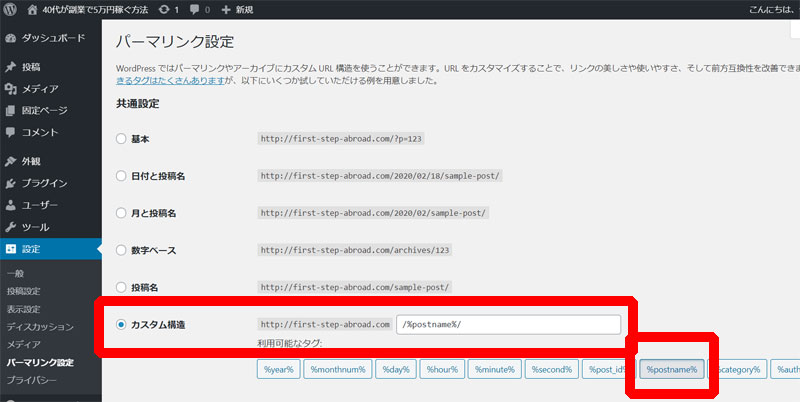Click the home icon for the site name
This screenshot has width=800, height=402.
click(x=35, y=10)
